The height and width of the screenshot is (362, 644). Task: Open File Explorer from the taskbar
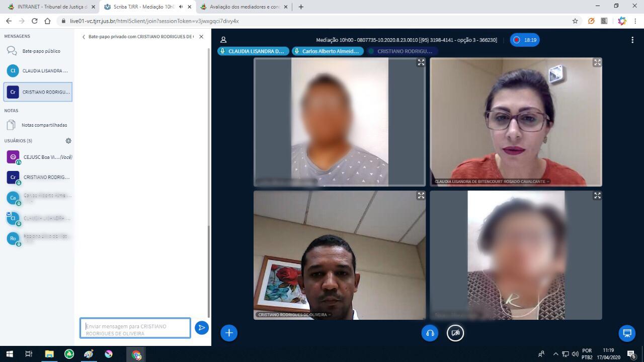point(49,354)
